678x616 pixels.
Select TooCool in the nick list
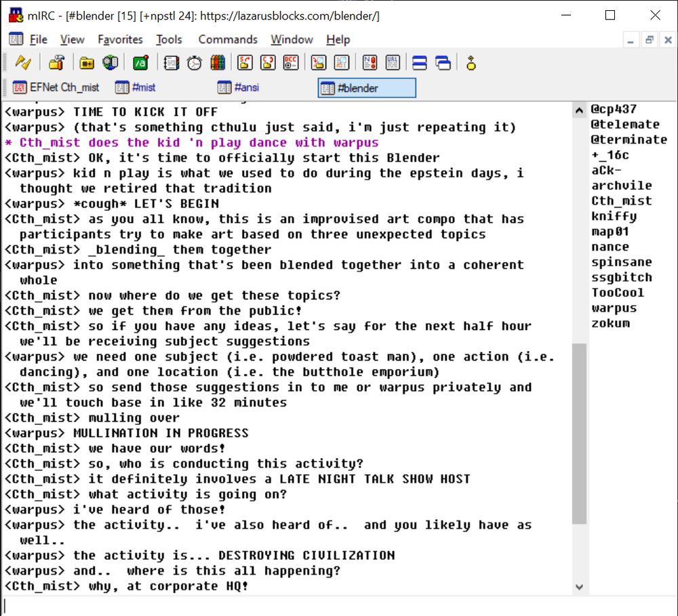coord(618,293)
